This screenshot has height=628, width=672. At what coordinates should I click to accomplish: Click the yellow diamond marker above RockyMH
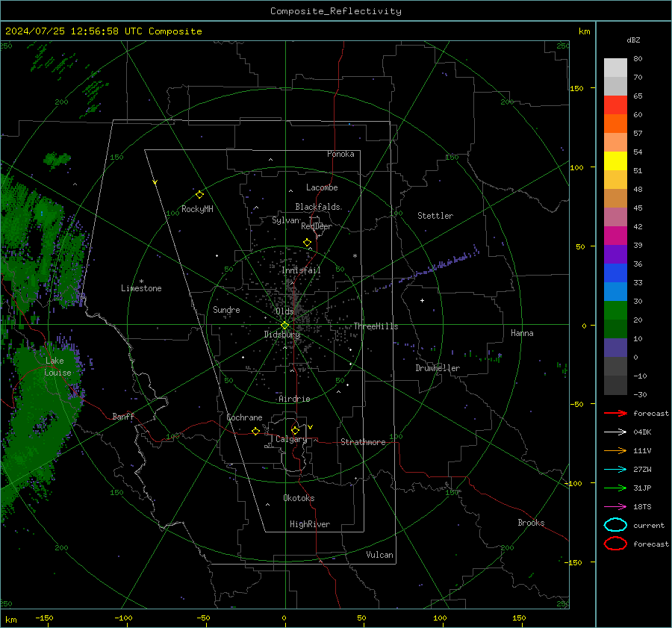click(x=199, y=195)
